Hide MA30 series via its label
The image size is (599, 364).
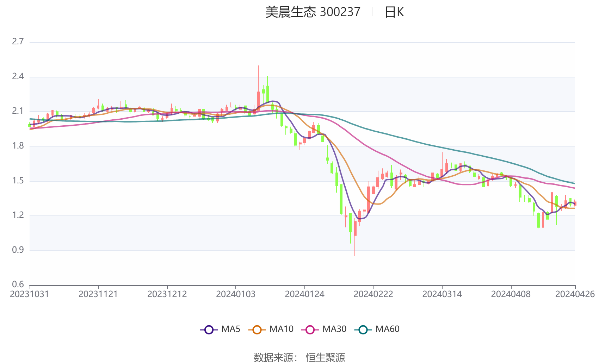tap(334, 329)
